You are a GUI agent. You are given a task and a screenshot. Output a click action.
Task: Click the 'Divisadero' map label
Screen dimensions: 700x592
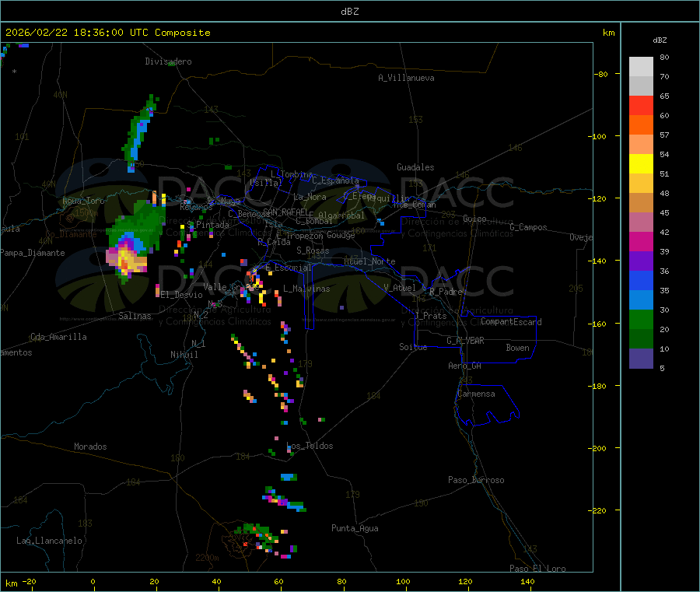(168, 61)
